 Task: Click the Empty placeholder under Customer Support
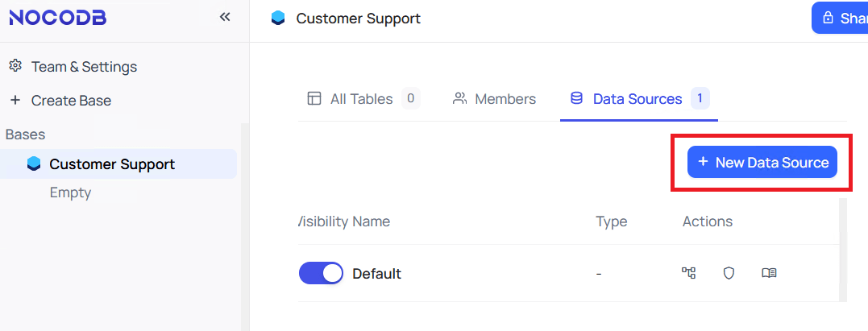pyautogui.click(x=70, y=192)
